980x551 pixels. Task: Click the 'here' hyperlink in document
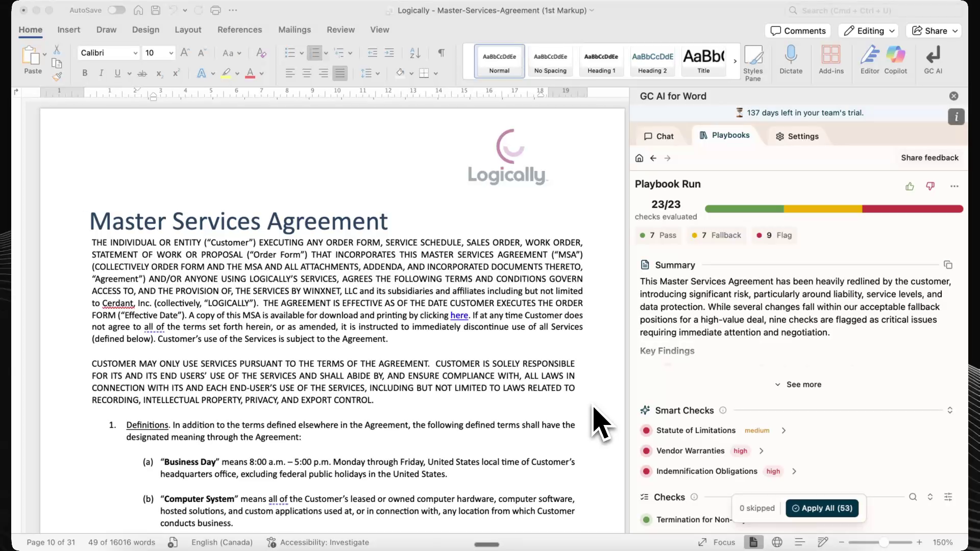click(459, 315)
